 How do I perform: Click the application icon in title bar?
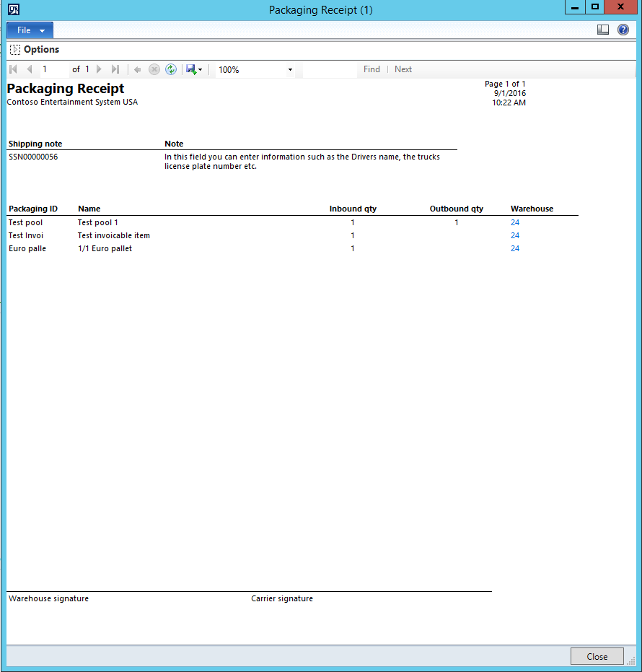[14, 9]
